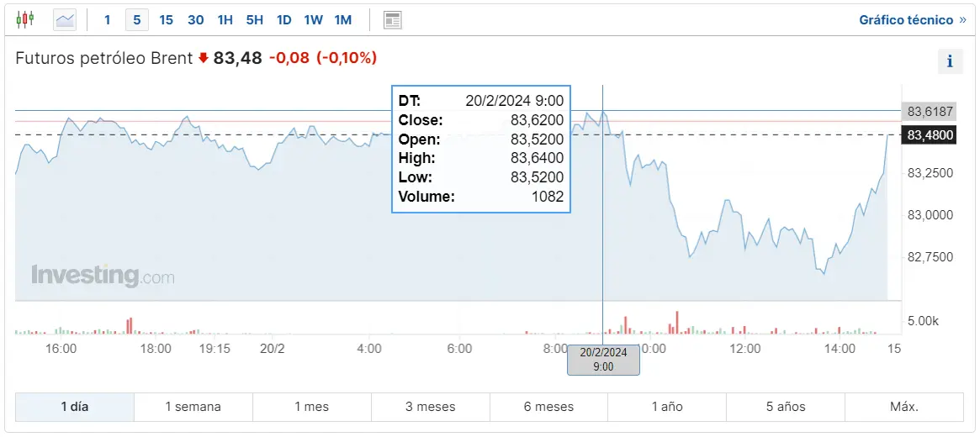
Task: Choose the 1W interval
Action: [x=313, y=19]
